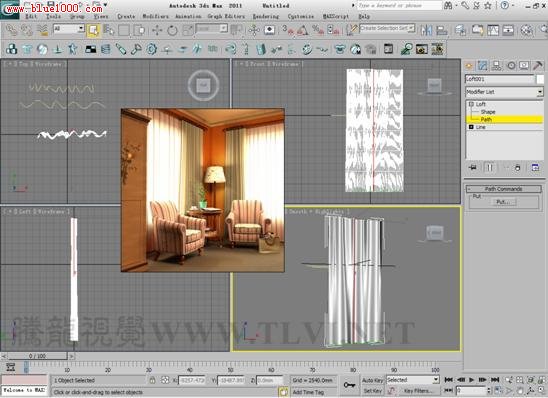Switch to the Hierarchy command panel
The image size is (548, 398).
click(x=496, y=65)
